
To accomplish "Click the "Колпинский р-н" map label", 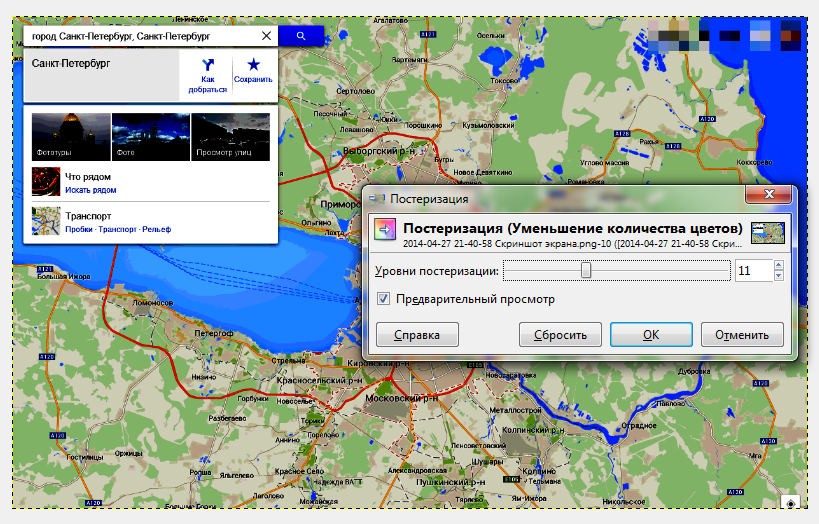I will tap(533, 430).
